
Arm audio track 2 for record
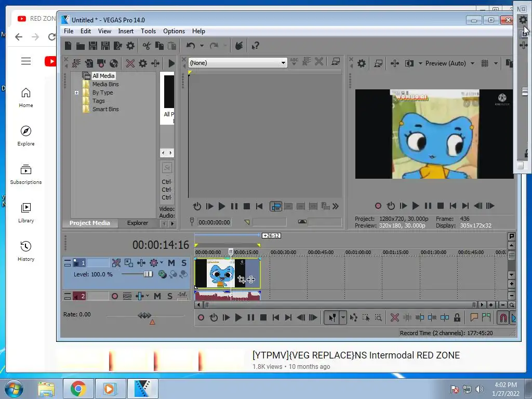point(115,296)
